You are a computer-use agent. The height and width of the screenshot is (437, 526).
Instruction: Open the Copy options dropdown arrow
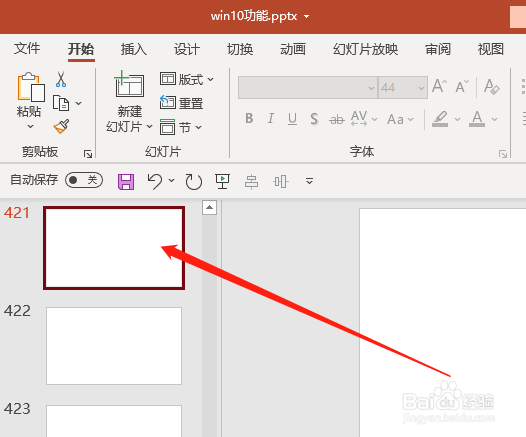(78, 103)
